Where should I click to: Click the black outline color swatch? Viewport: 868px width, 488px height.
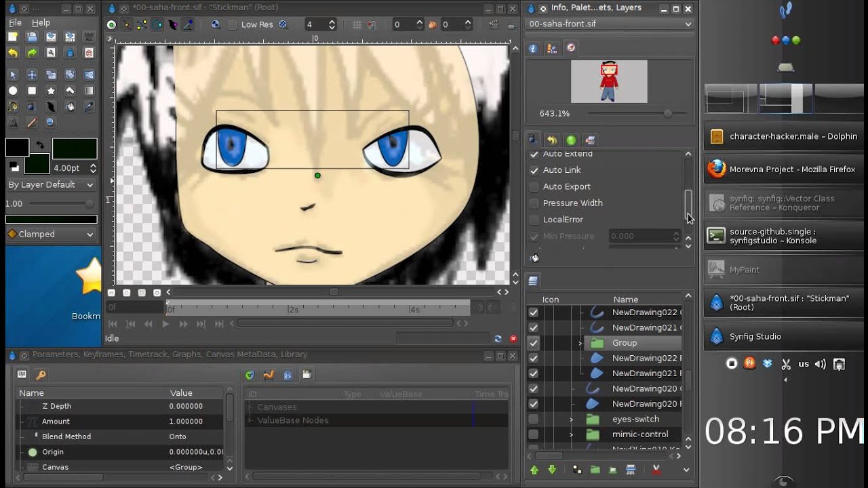pyautogui.click(x=17, y=147)
